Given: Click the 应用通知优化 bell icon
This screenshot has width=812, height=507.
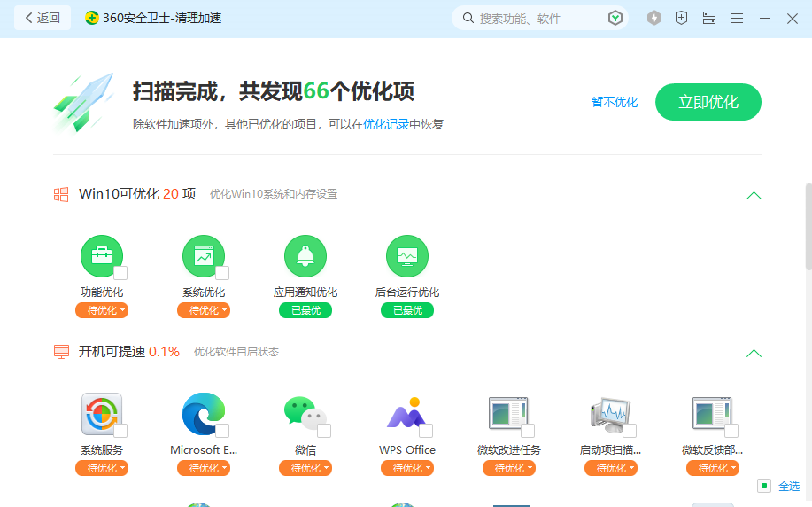Looking at the screenshot, I should click(305, 256).
